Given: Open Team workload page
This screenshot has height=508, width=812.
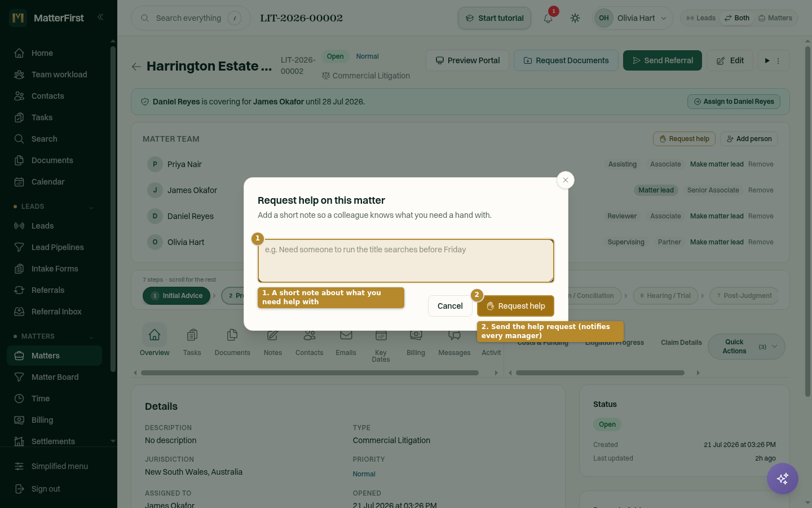Looking at the screenshot, I should (x=55, y=75).
